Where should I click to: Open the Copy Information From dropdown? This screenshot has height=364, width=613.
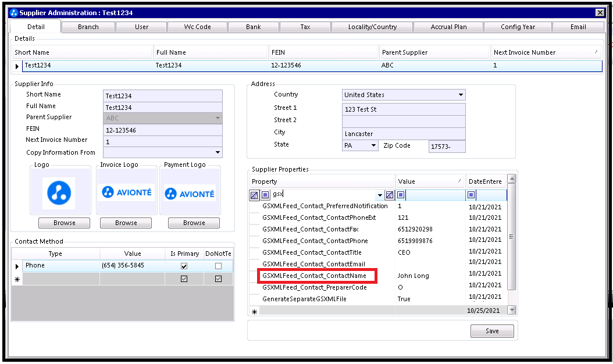click(x=218, y=152)
